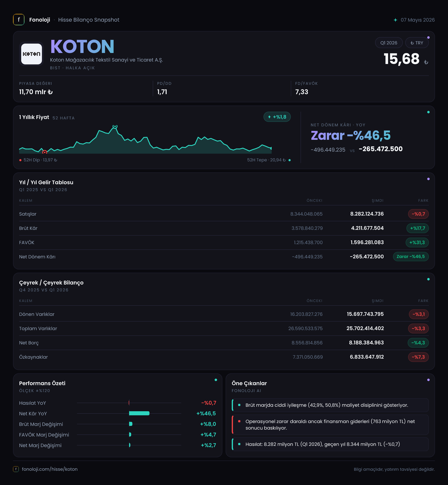Viewport: 448px width, 485px height.
Task: Click the FAVÖK current value 1.596.281.083
Action: 367,242
